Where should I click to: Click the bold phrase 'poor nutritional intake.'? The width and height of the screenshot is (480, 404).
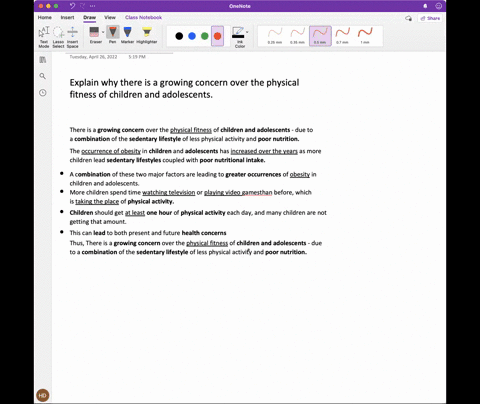[232, 160]
